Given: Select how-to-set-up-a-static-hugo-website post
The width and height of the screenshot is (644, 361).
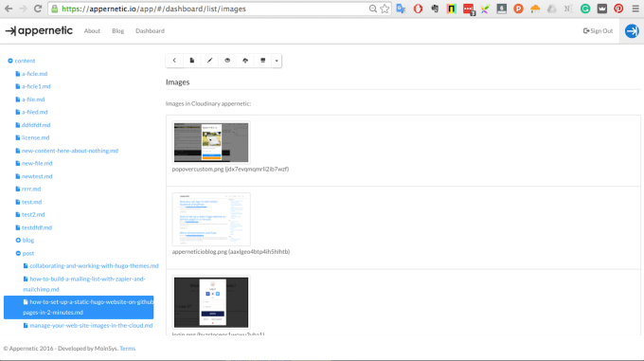Looking at the screenshot, I should coord(79,307).
